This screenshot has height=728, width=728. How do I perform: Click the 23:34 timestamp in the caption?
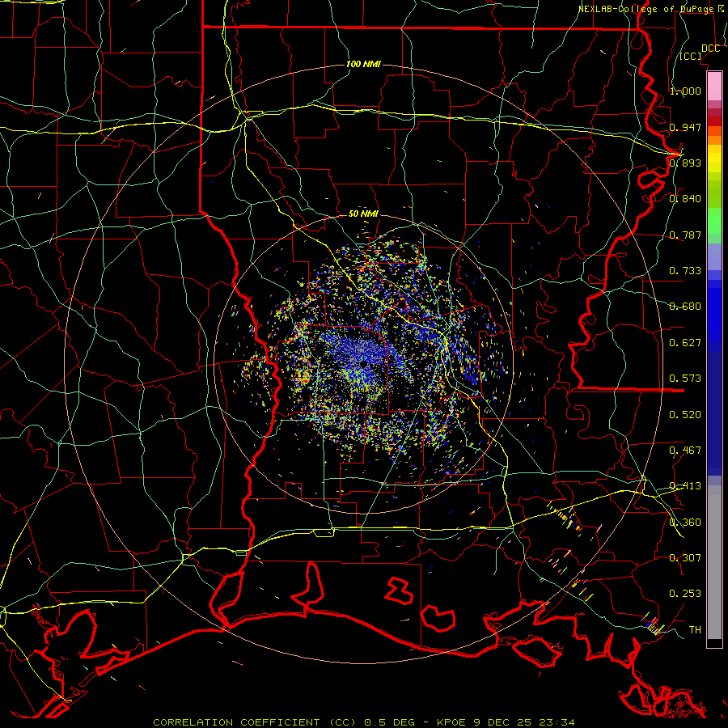557,722
